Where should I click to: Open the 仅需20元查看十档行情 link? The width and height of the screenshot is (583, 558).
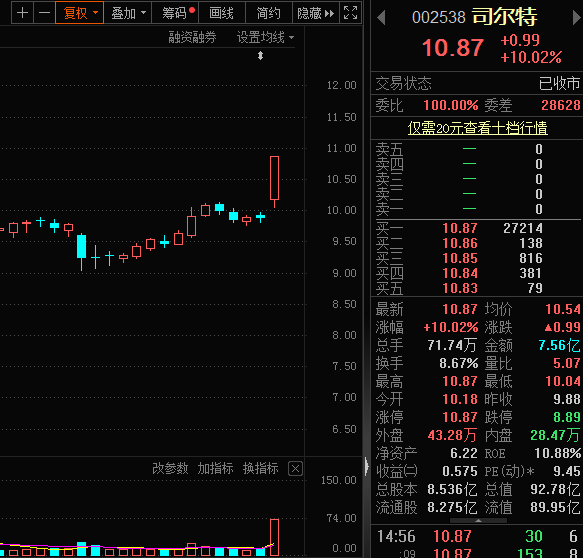(477, 128)
